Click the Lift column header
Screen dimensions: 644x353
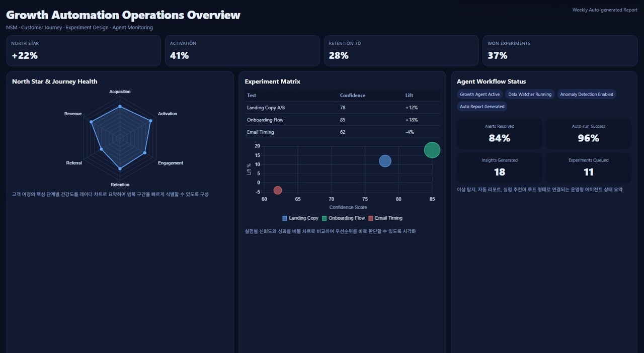tap(409, 96)
